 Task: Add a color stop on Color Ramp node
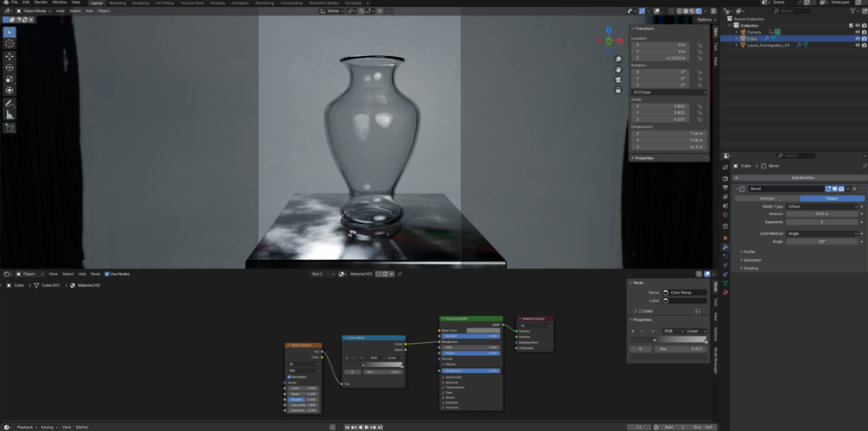[346, 358]
